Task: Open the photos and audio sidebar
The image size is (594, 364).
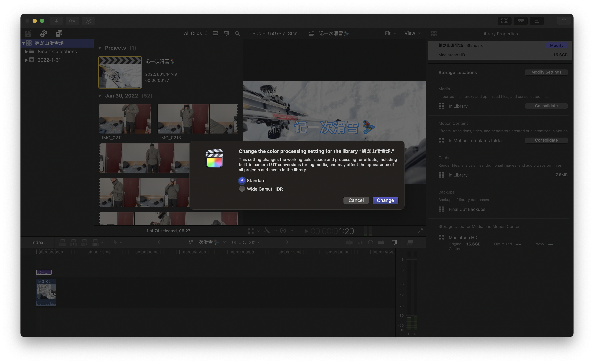Action: (x=43, y=33)
